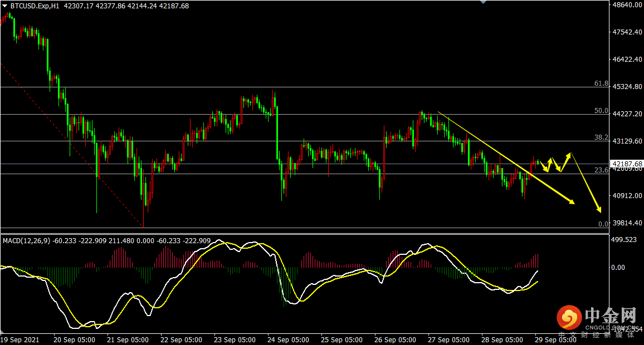Select the 50.0 Fibonacci level label
The image size is (644, 345).
(x=601, y=111)
